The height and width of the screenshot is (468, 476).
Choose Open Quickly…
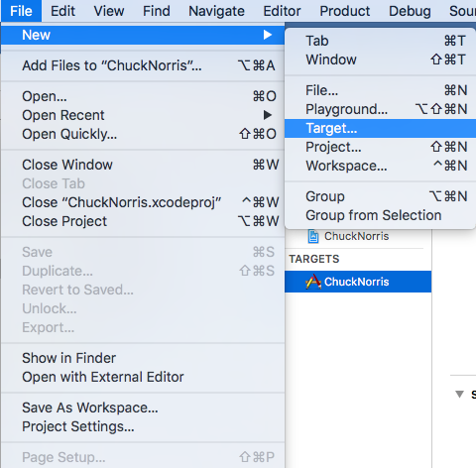[143, 134]
